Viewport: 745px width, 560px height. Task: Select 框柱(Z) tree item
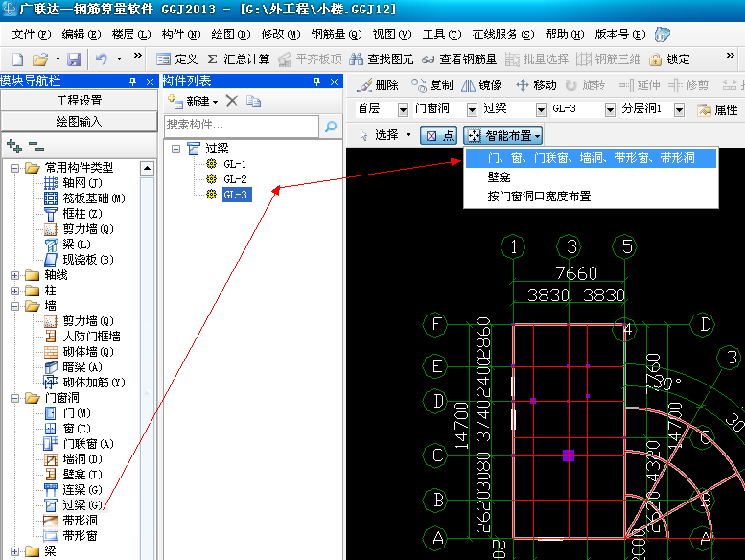(x=82, y=214)
